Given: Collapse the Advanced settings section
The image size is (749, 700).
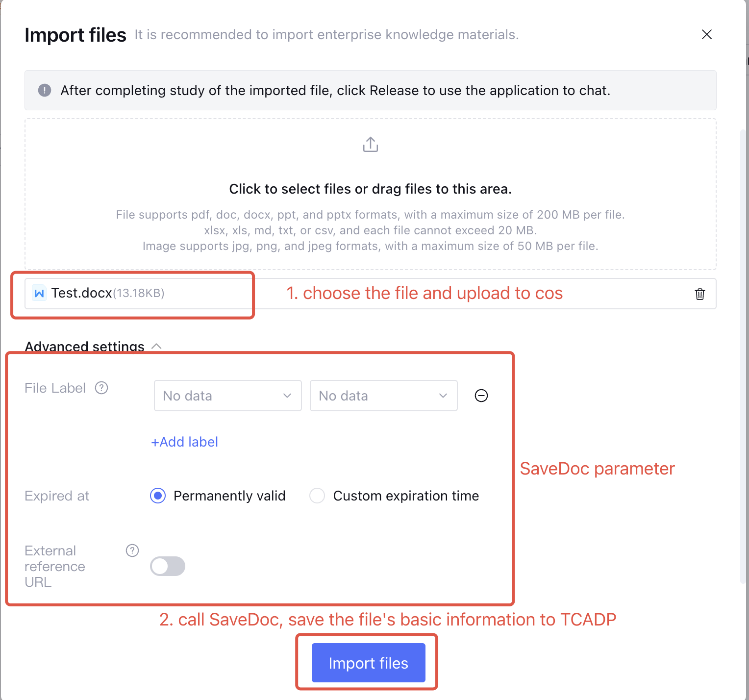Looking at the screenshot, I should pyautogui.click(x=157, y=346).
